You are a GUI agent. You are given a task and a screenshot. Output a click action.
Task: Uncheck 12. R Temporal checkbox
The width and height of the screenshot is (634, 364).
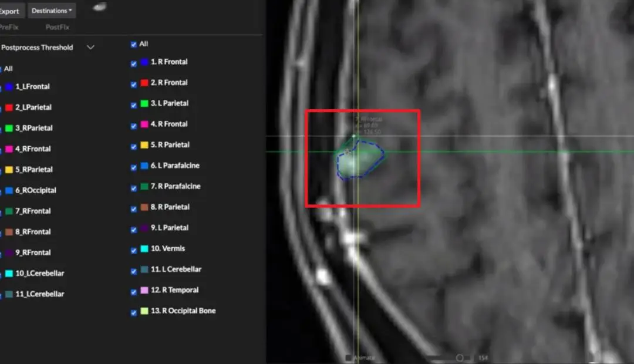pyautogui.click(x=134, y=292)
